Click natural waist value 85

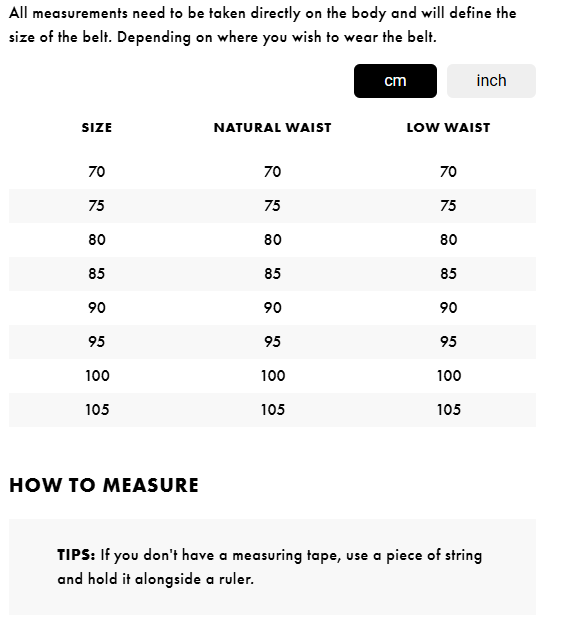[x=273, y=274]
